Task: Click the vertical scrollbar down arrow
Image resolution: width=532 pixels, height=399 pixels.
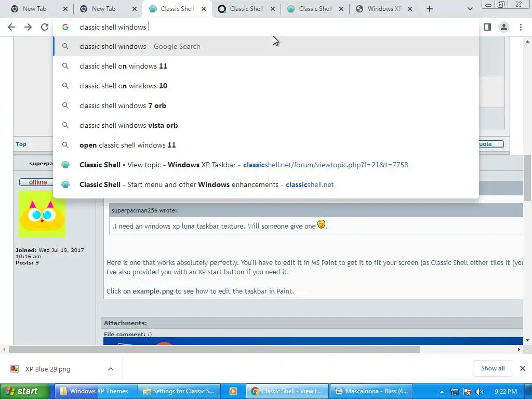Action: [527, 340]
